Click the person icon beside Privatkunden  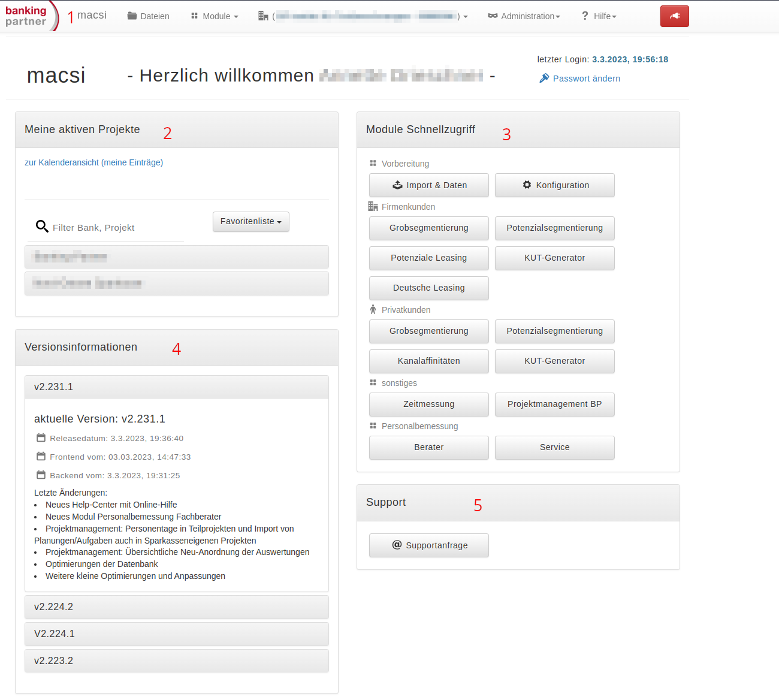(373, 309)
